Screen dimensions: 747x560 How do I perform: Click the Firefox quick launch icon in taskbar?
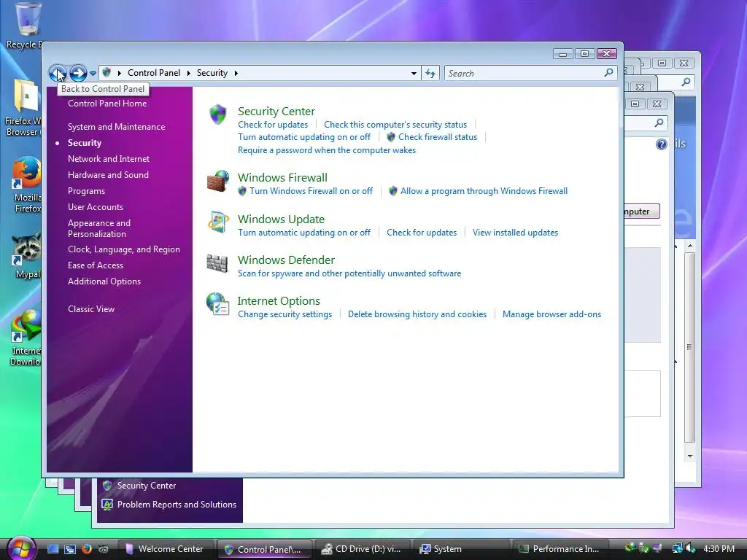86,549
